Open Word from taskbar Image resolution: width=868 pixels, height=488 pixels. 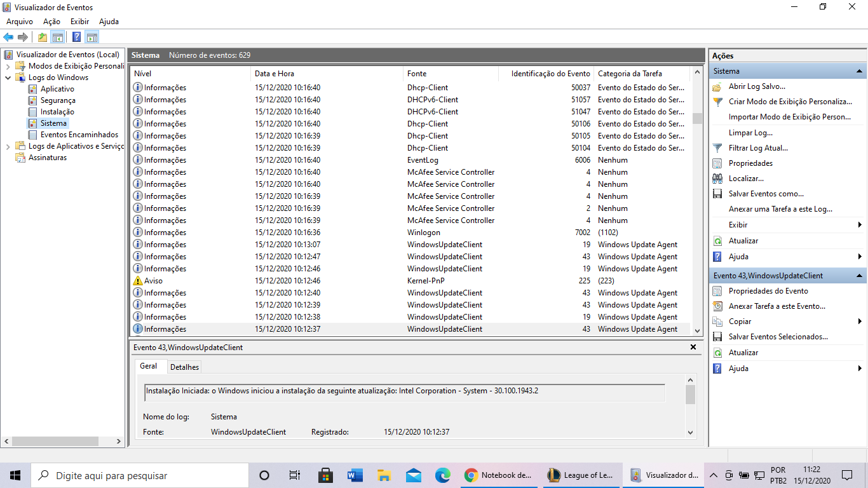tap(355, 475)
